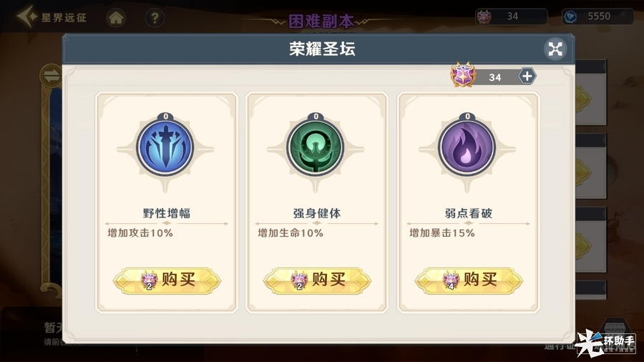Click the 强身健体 level 0 indicator
Image resolution: width=644 pixels, height=362 pixels.
click(x=316, y=117)
